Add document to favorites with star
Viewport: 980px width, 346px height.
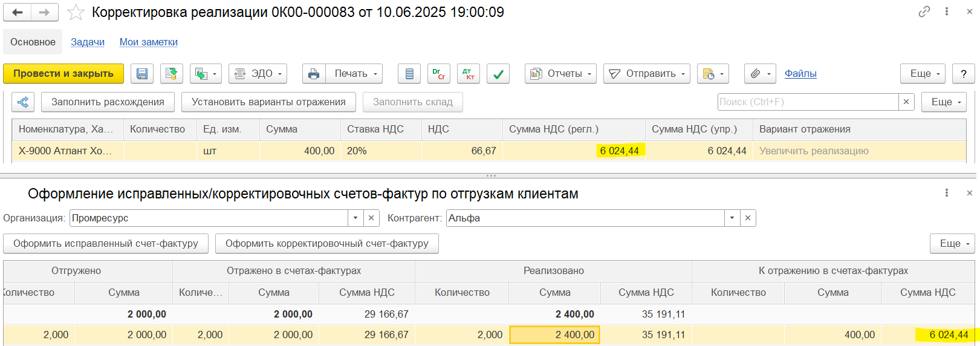[x=76, y=12]
